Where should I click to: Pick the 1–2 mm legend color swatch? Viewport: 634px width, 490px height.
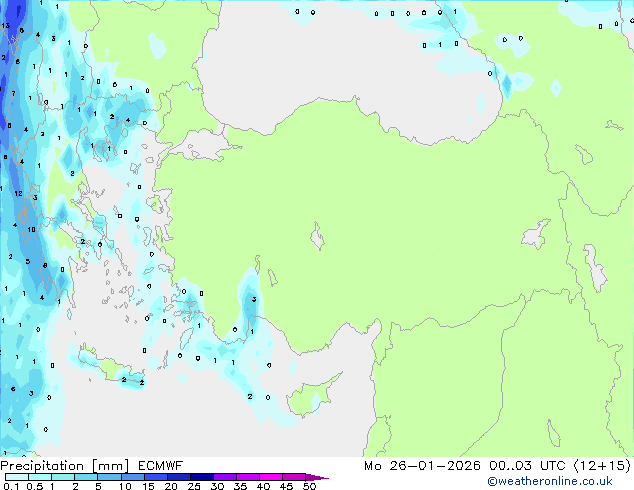pos(63,477)
